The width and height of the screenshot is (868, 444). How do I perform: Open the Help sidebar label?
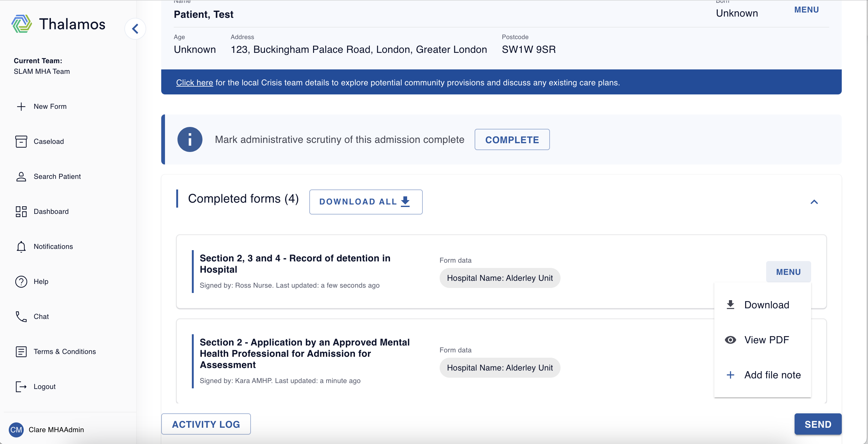click(41, 282)
